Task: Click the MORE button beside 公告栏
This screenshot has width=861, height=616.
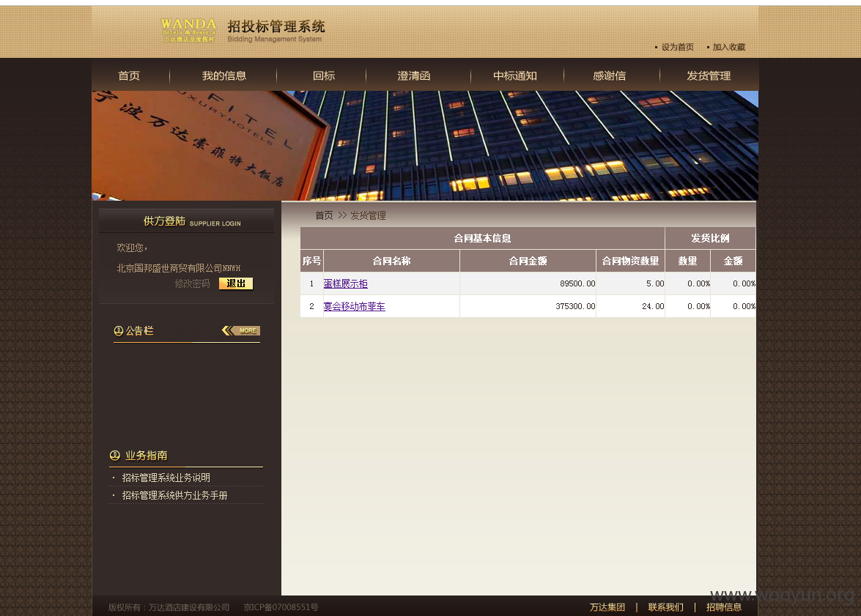Action: pos(241,330)
